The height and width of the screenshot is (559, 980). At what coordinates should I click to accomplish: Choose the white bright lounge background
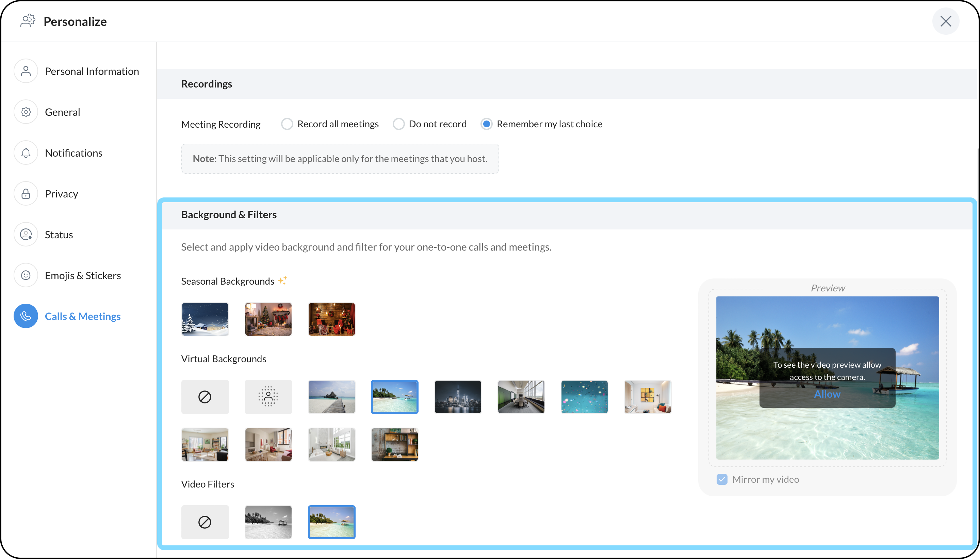[x=331, y=445]
